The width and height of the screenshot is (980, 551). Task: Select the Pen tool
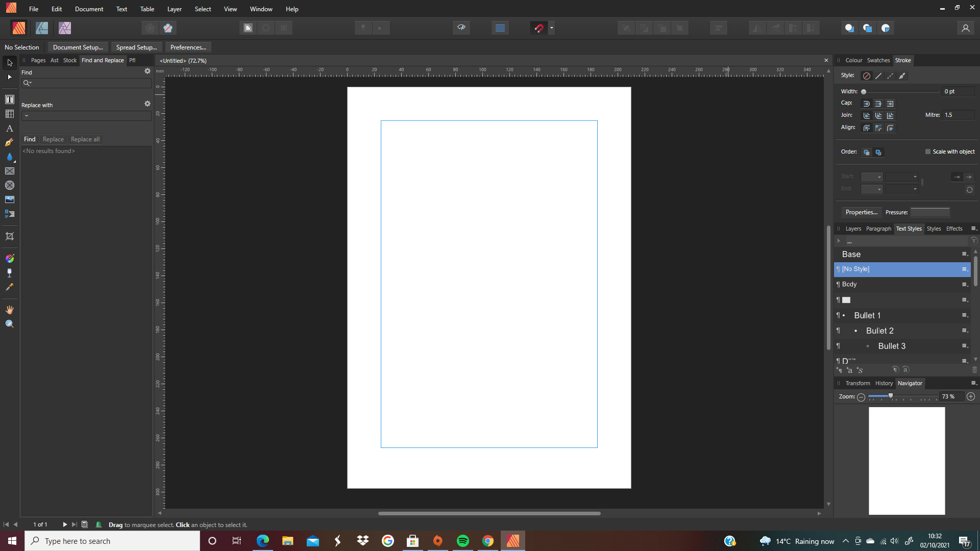(x=9, y=143)
